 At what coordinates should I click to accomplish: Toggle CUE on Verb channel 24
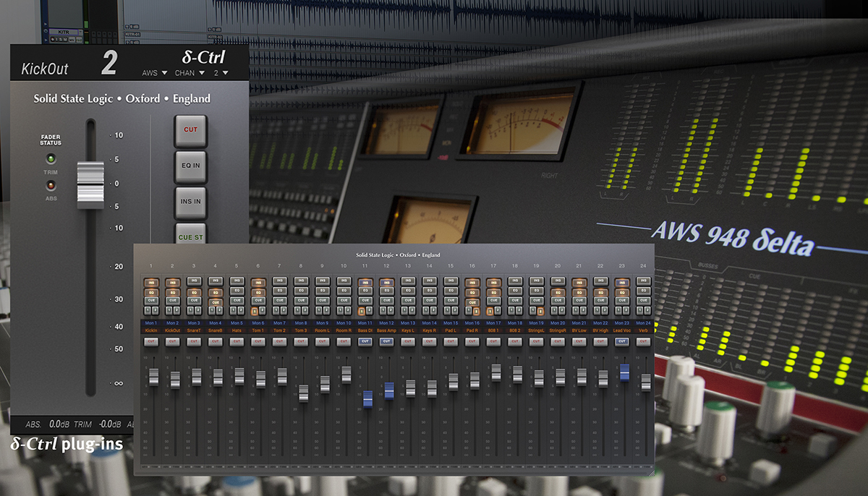(644, 301)
